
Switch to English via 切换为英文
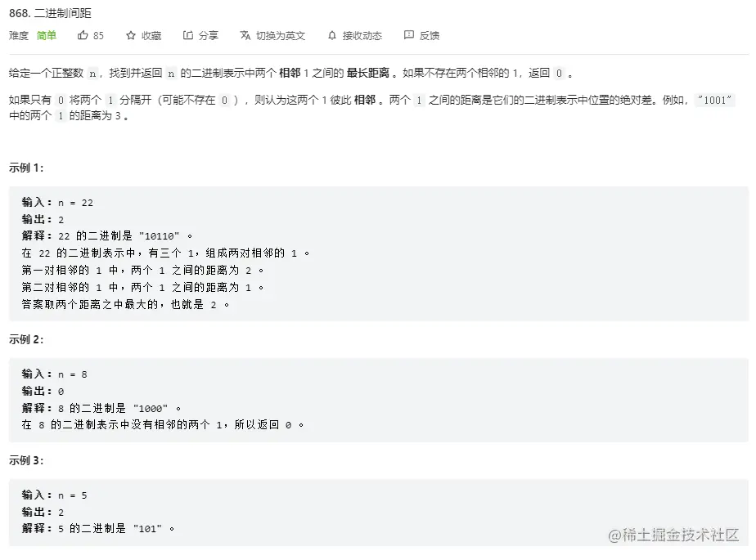(x=281, y=36)
